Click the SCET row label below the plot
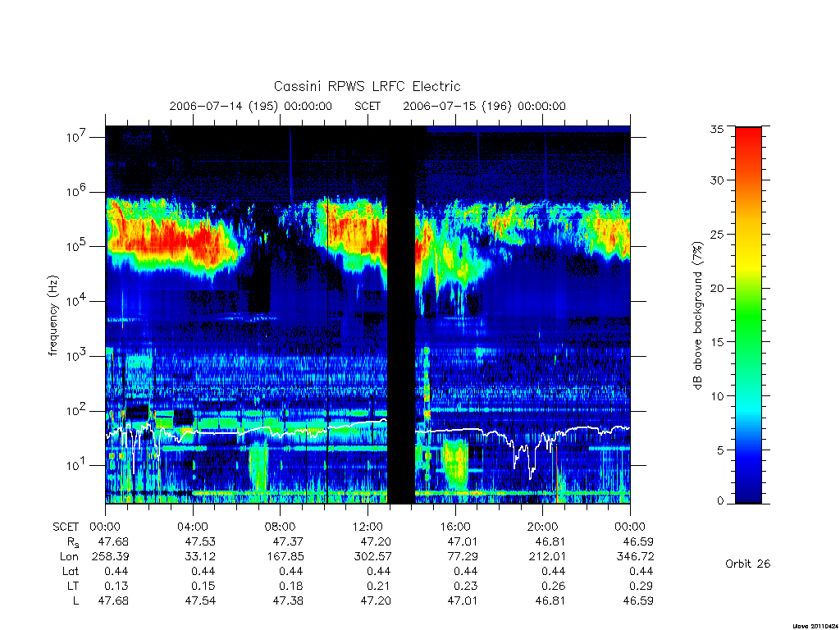Viewport: 840px width, 630px height. [66, 527]
